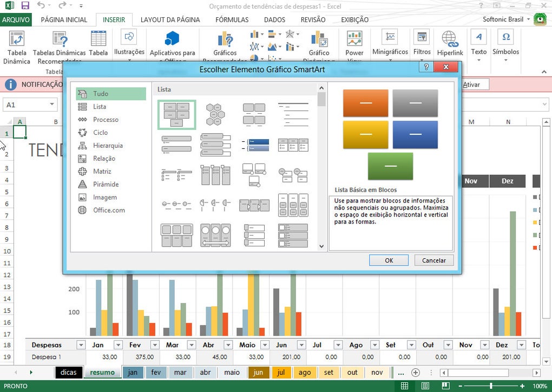Switch to the FÓRMULAS ribbon tab
Screen dimensions: 552x392
[x=232, y=20]
